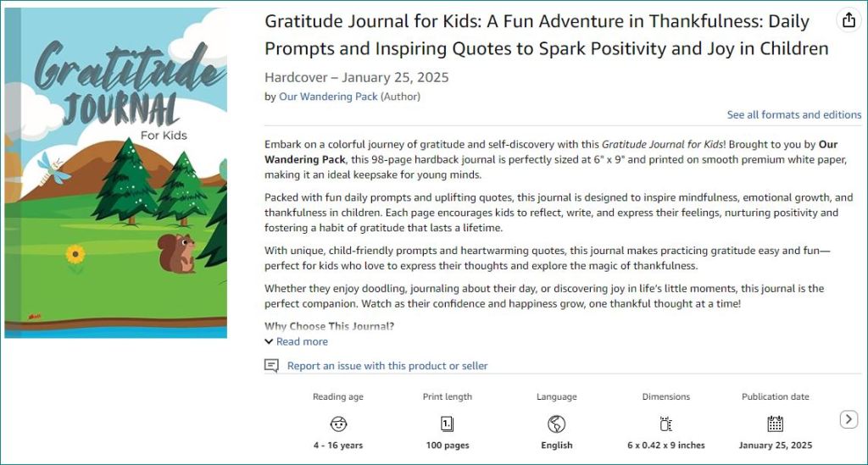This screenshot has height=465, width=868.
Task: Click the English language value
Action: pyautogui.click(x=557, y=446)
